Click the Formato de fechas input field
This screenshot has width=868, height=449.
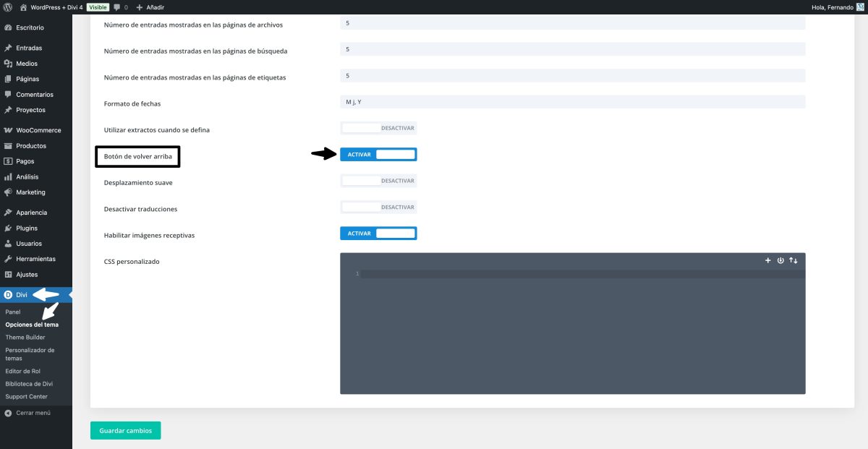[572, 102]
